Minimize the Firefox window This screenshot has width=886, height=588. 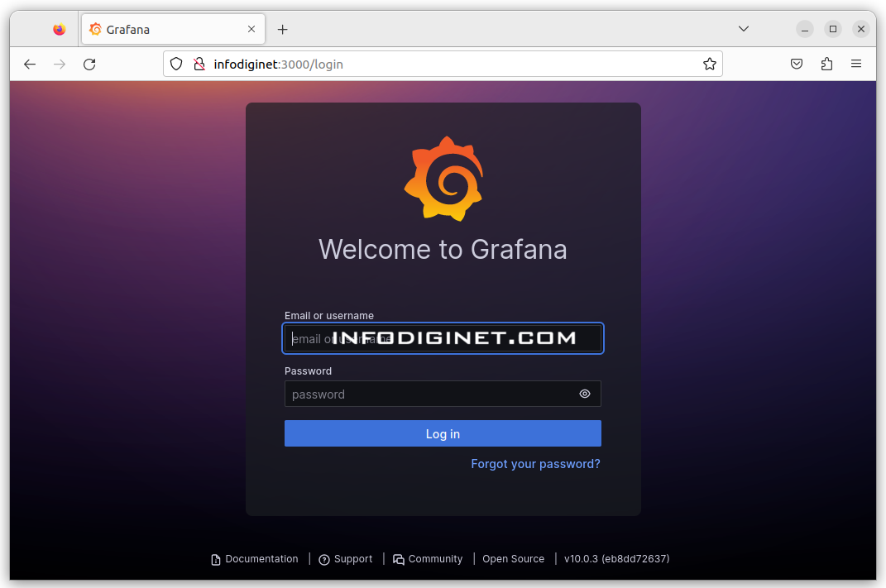[x=805, y=29]
